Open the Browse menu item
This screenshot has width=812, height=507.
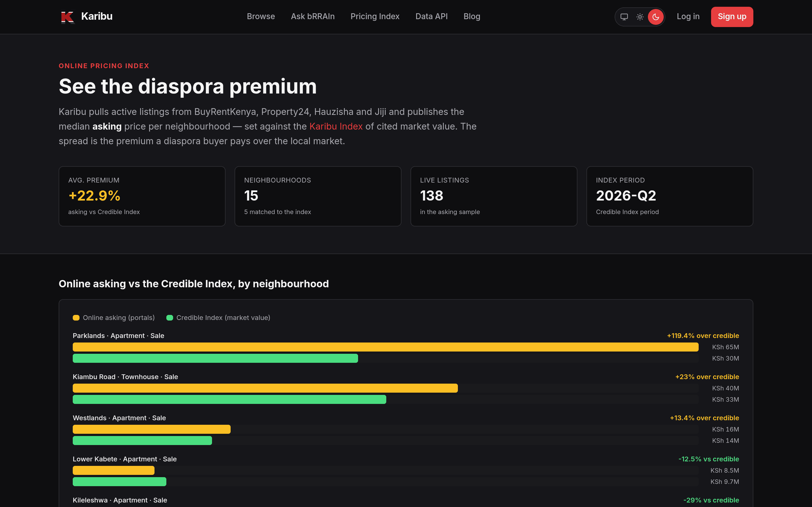pyautogui.click(x=261, y=16)
